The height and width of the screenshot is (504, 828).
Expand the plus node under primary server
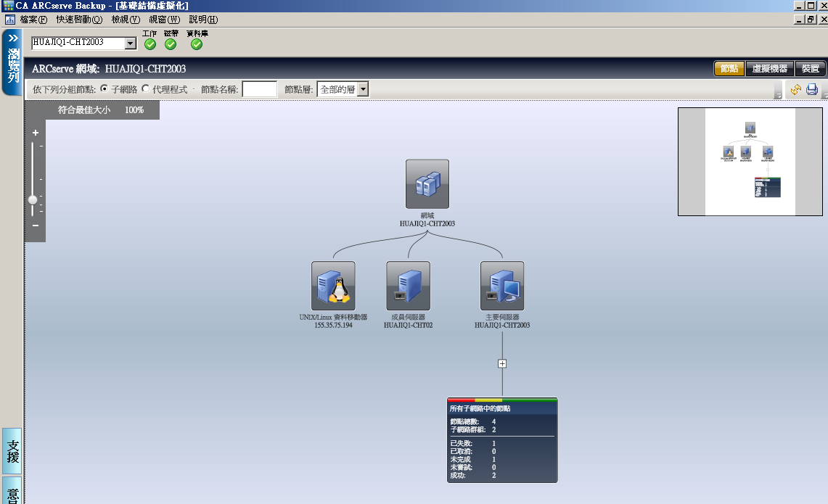502,364
